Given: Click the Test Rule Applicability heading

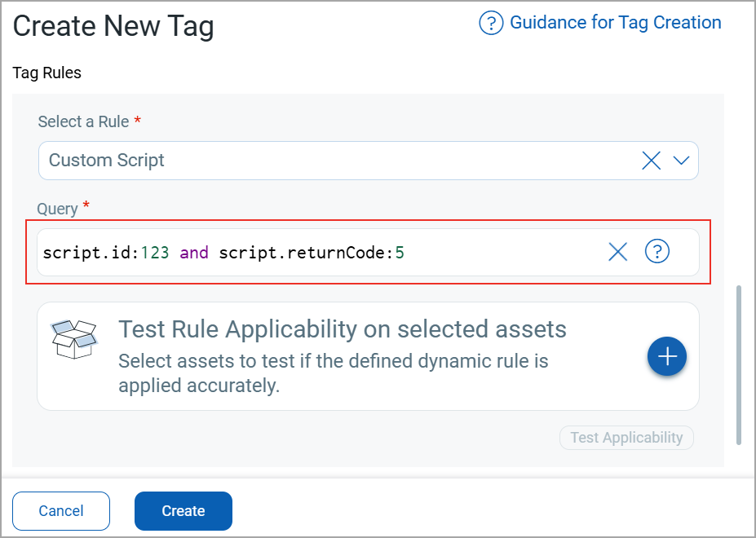Looking at the screenshot, I should point(342,329).
